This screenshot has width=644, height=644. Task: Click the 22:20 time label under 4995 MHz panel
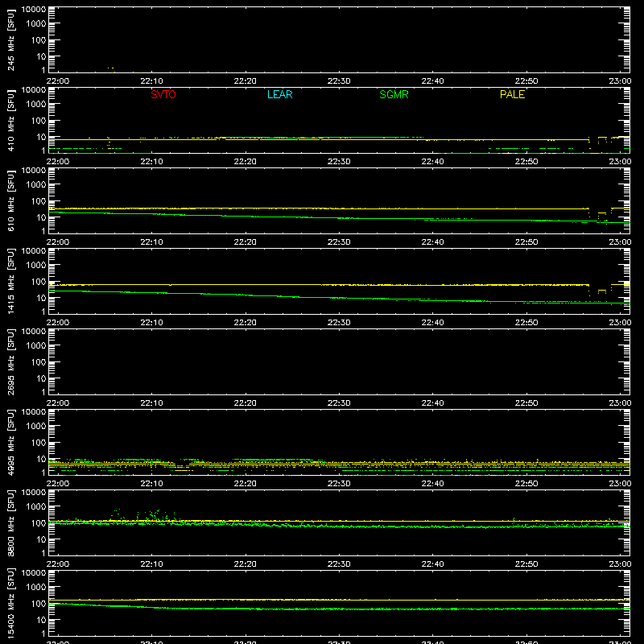246,484
